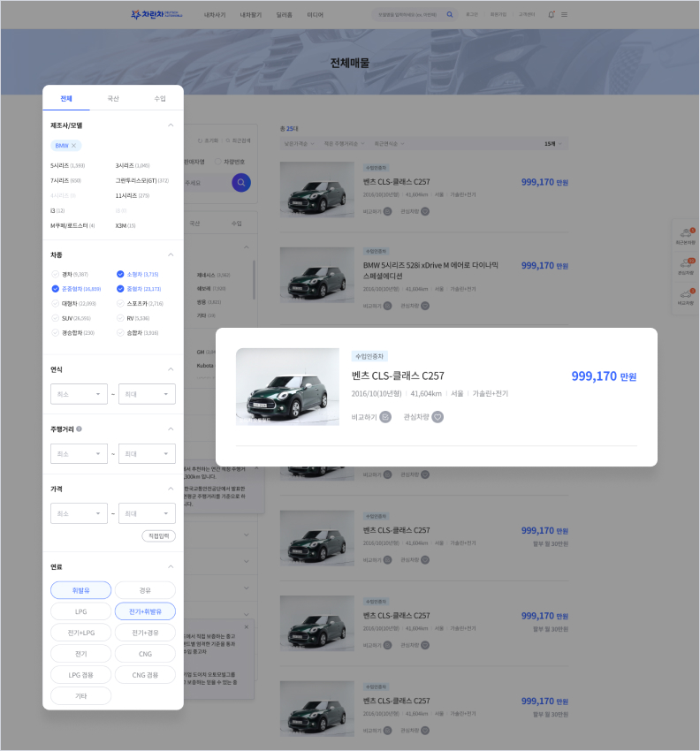This screenshot has height=751, width=700.
Task: Click the 차란차 logo in the header
Action: tap(156, 14)
